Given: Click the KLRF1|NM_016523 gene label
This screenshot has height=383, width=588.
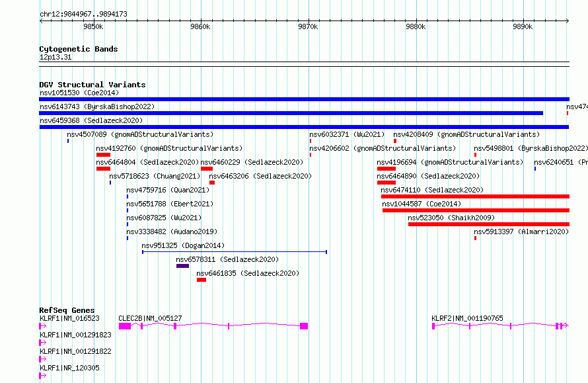Looking at the screenshot, I should 70,318.
